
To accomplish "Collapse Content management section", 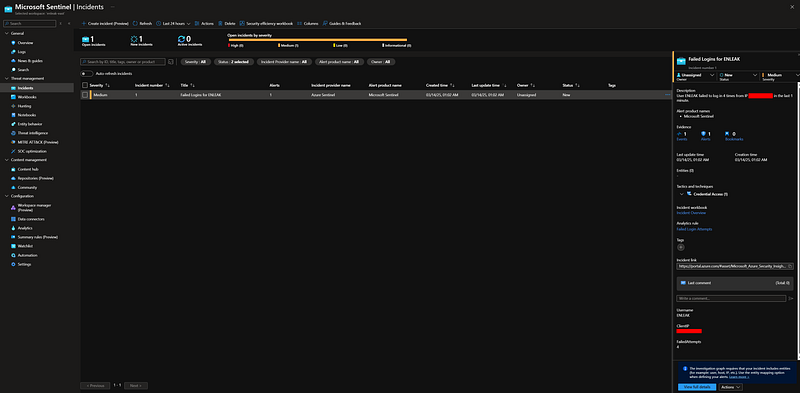I will [6, 160].
